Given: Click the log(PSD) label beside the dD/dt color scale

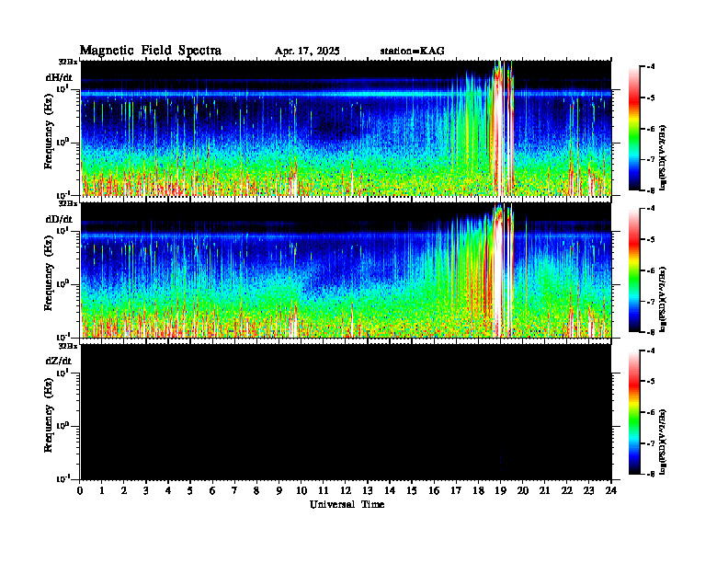Looking at the screenshot, I should pyautogui.click(x=664, y=299).
